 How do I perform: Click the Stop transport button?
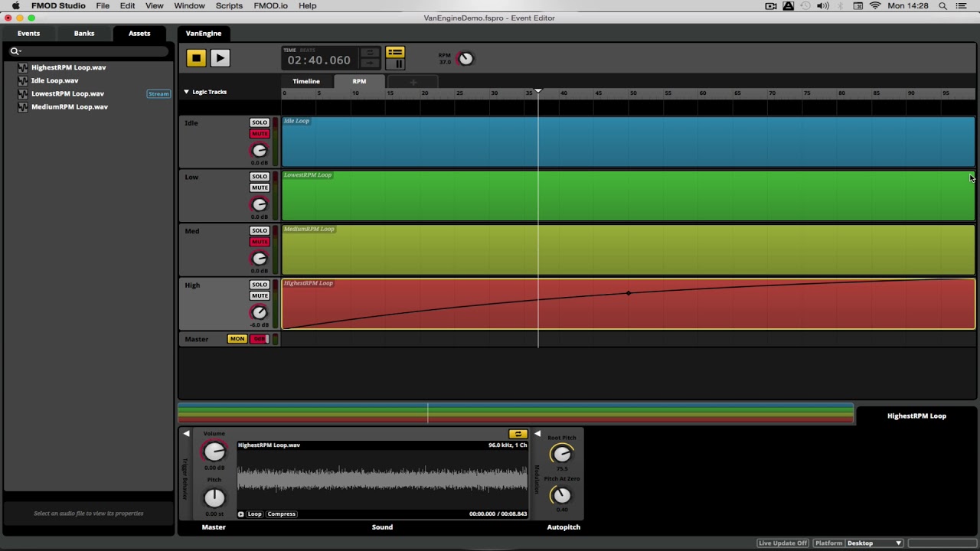pos(196,57)
